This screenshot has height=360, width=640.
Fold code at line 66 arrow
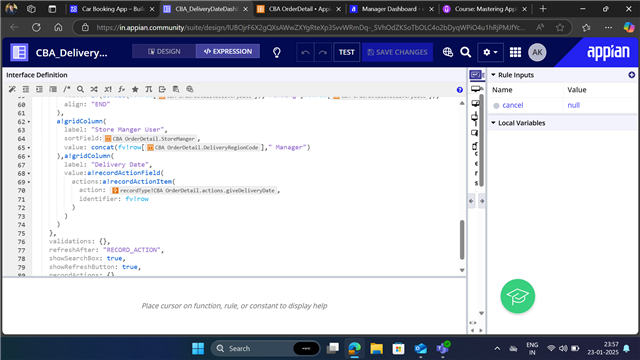[29, 156]
